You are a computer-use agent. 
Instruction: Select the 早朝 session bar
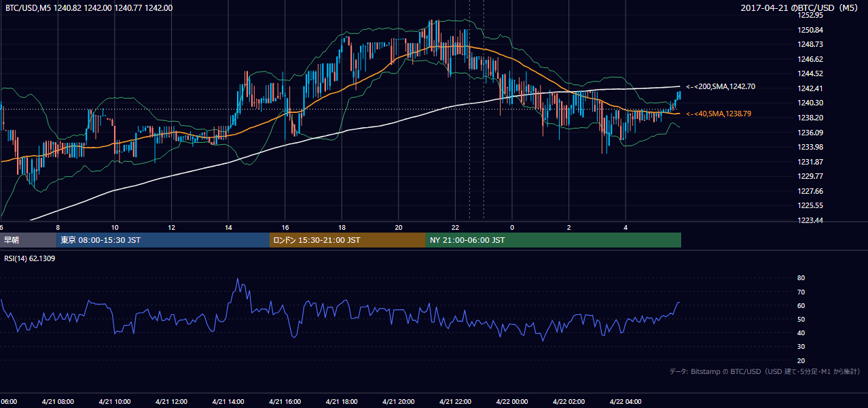[28, 240]
